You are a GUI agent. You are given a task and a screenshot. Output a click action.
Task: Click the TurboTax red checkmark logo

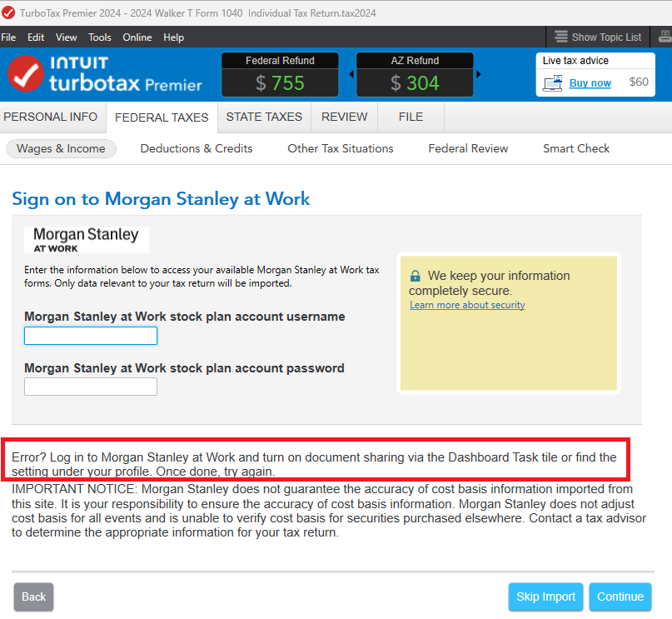[x=26, y=74]
